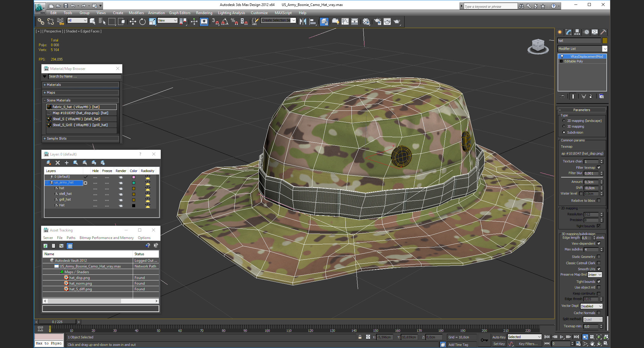Activate the Select and Rotate tool
Screen dimensions: 644x348
(142, 21)
